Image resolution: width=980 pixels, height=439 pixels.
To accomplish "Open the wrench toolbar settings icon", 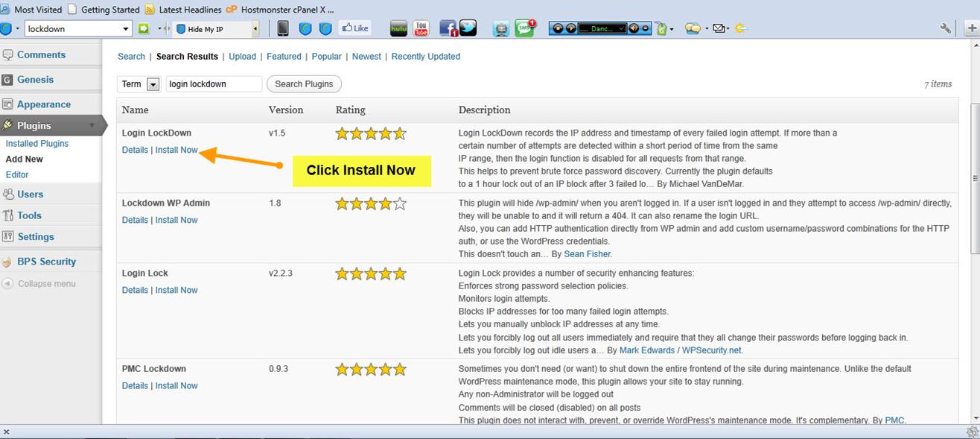I will (946, 29).
